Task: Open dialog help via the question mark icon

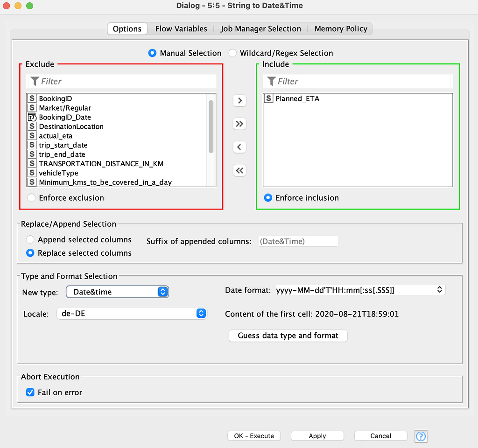Action: [x=421, y=436]
